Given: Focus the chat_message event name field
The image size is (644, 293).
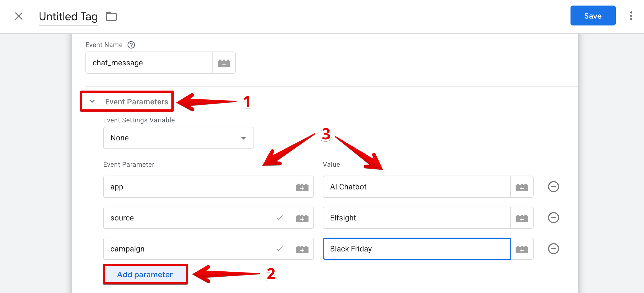Looking at the screenshot, I should (149, 63).
